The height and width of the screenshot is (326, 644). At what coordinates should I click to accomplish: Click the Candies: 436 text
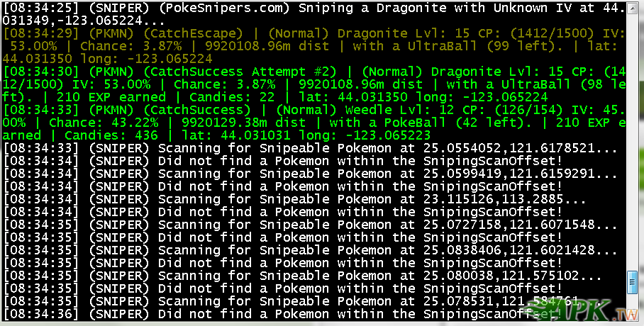pos(111,135)
